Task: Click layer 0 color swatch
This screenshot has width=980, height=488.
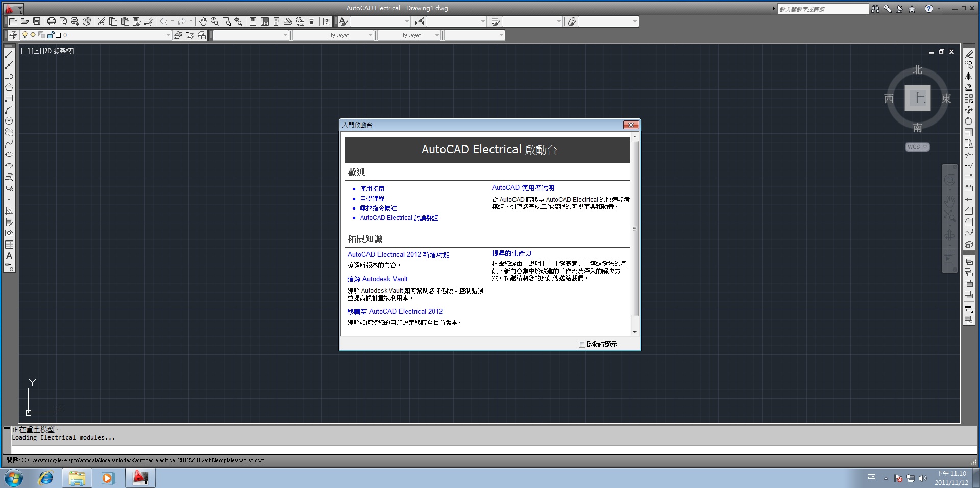Action: point(58,35)
